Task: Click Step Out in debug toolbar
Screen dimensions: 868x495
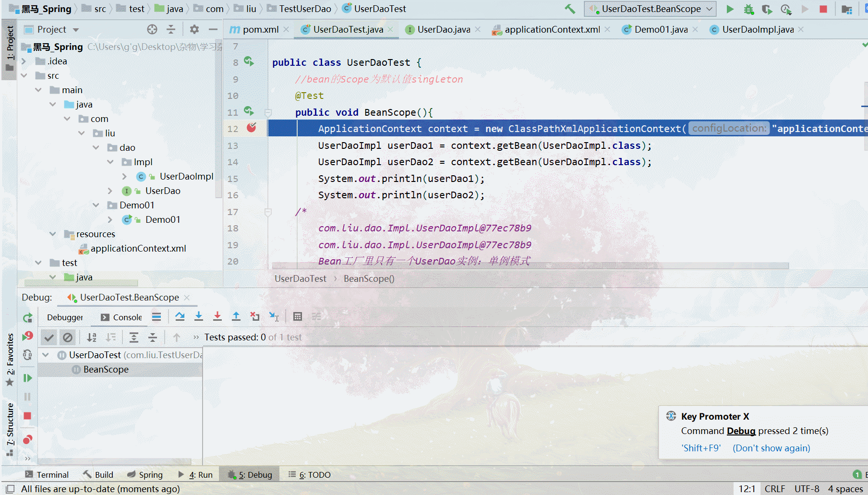Action: pos(236,316)
